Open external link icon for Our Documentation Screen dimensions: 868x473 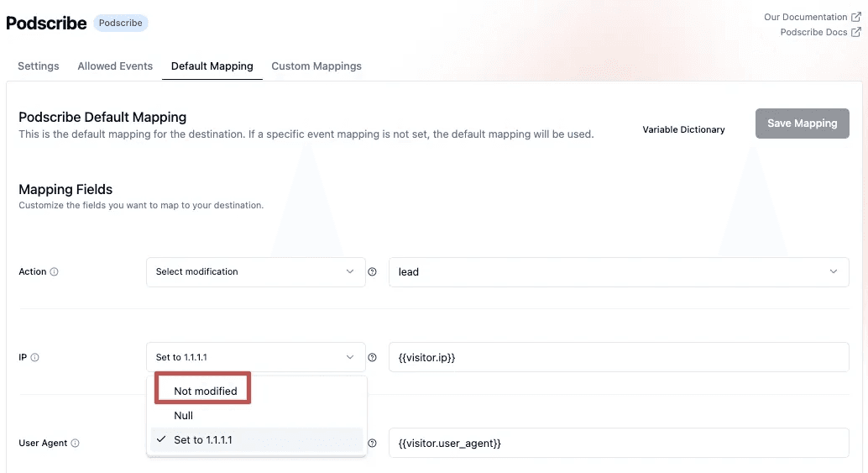click(x=856, y=17)
